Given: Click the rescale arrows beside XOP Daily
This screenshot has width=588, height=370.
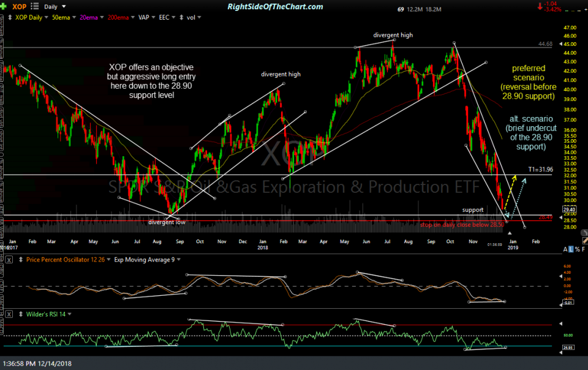Looking at the screenshot, I should [x=10, y=17].
